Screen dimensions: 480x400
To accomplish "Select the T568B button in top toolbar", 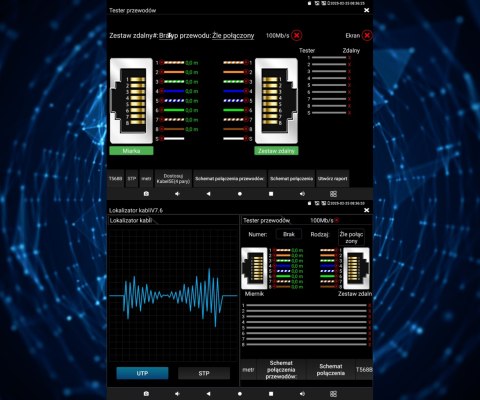I will click(116, 179).
